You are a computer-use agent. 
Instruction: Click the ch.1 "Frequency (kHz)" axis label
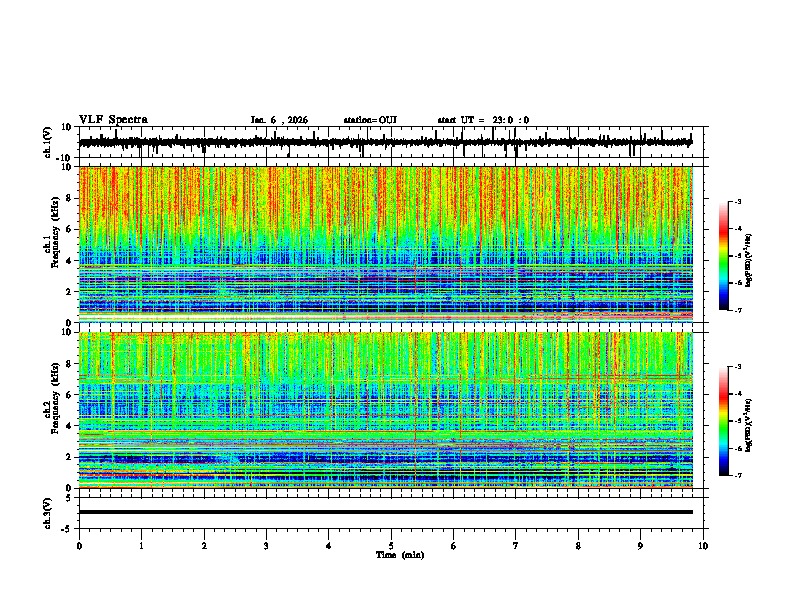(x=55, y=232)
